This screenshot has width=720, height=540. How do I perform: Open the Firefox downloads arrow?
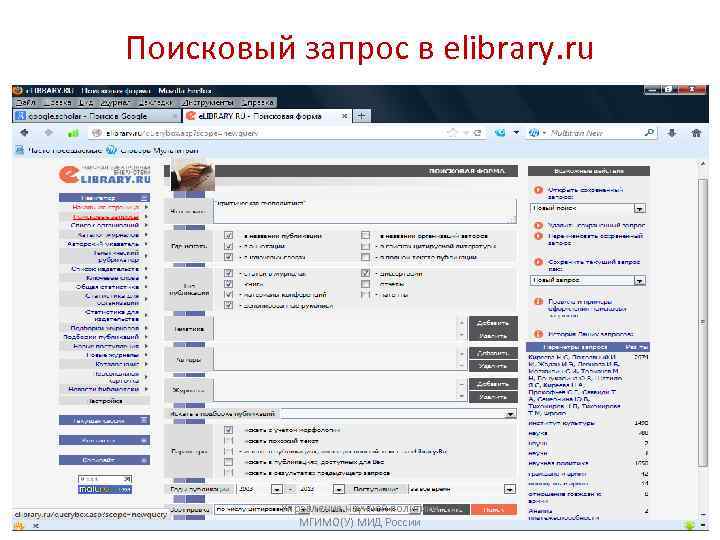pos(672,133)
